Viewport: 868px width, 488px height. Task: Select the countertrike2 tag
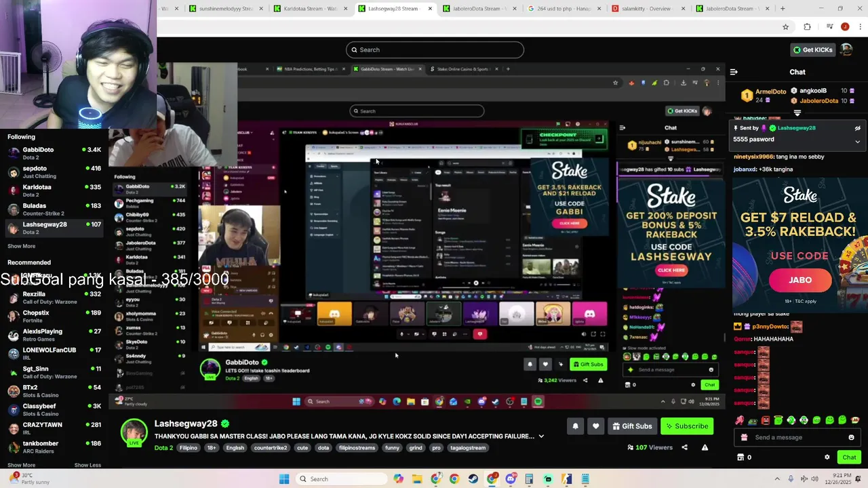click(270, 448)
